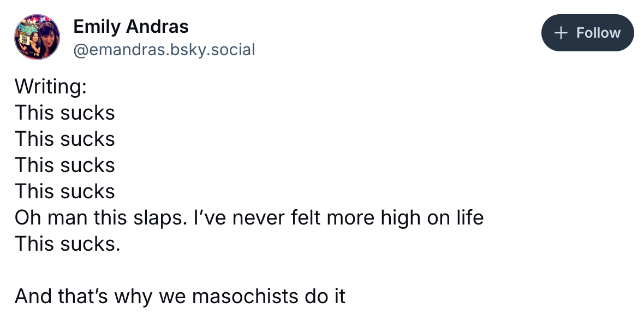Click the plus icon inside the Follow button
The image size is (644, 319).
[560, 33]
